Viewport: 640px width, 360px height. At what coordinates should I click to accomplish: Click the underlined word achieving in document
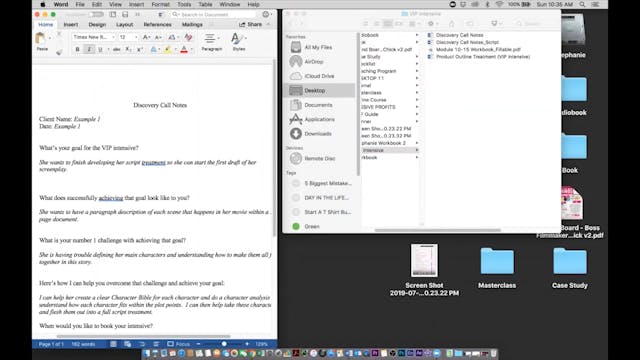point(111,198)
